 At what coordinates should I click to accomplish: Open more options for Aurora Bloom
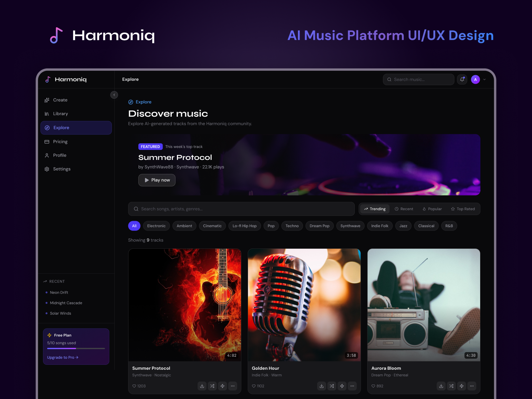472,386
